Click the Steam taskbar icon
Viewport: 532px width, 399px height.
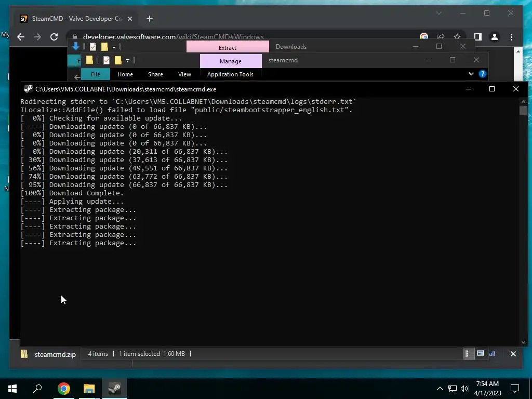tap(115, 389)
